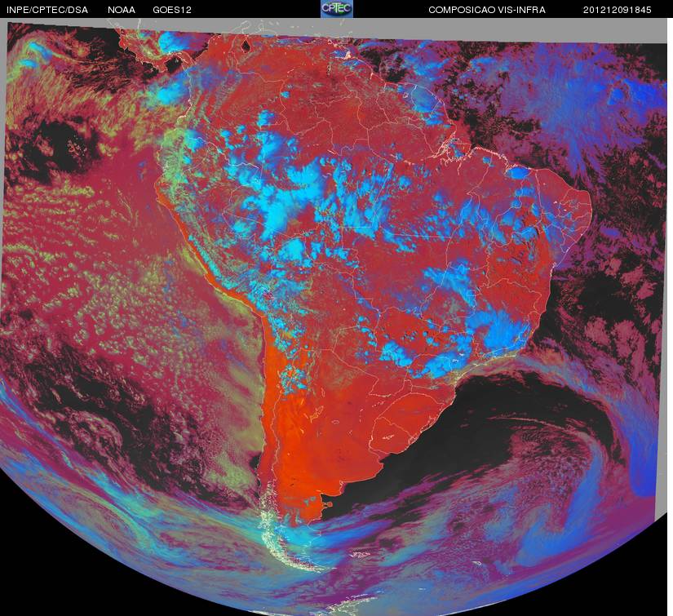This screenshot has height=616, width=673.
Task: Click the NOAA label in header
Action: click(122, 10)
